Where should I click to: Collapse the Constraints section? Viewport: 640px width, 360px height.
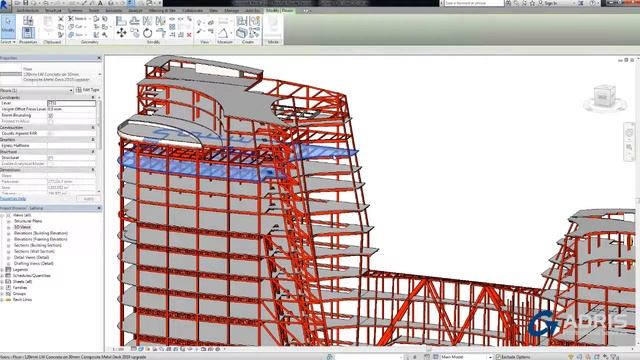point(93,97)
